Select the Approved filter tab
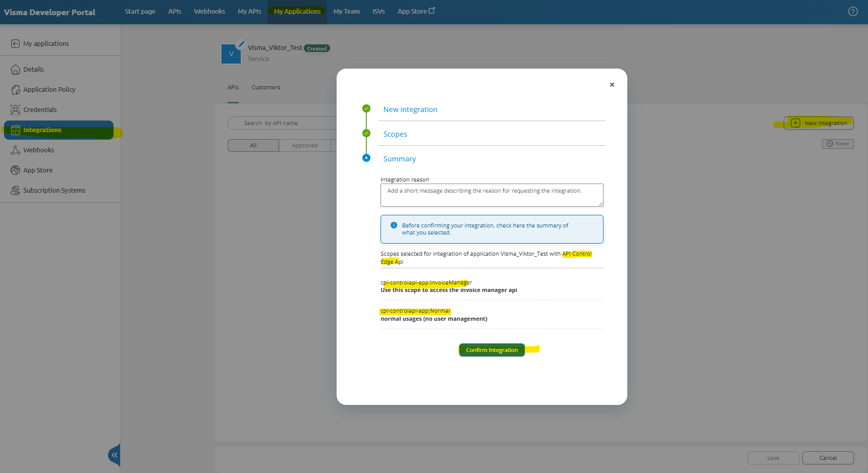This screenshot has width=868, height=473. pos(305,146)
